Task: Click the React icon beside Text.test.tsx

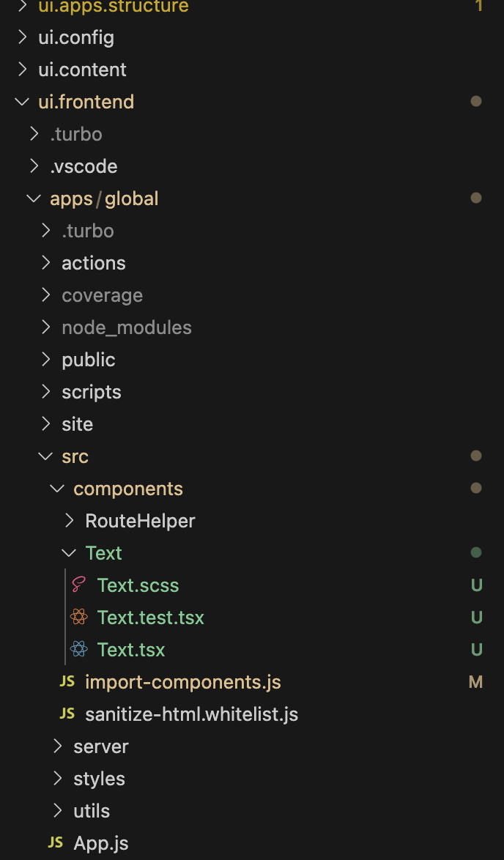Action: [78, 618]
